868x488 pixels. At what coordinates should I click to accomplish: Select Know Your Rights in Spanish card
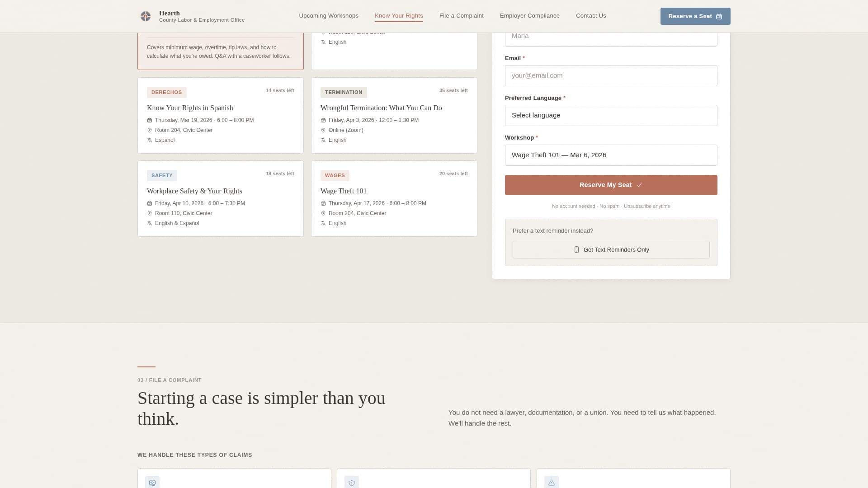point(220,115)
